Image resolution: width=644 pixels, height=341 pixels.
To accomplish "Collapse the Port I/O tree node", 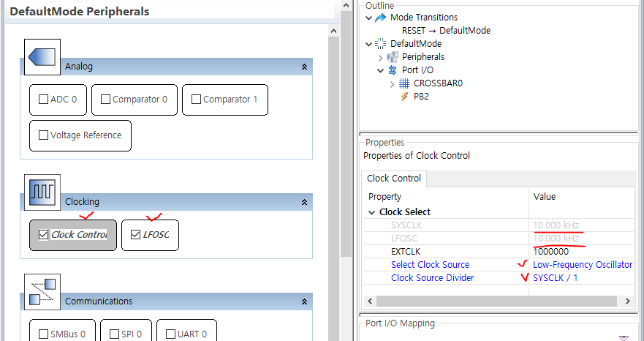I will coord(380,70).
